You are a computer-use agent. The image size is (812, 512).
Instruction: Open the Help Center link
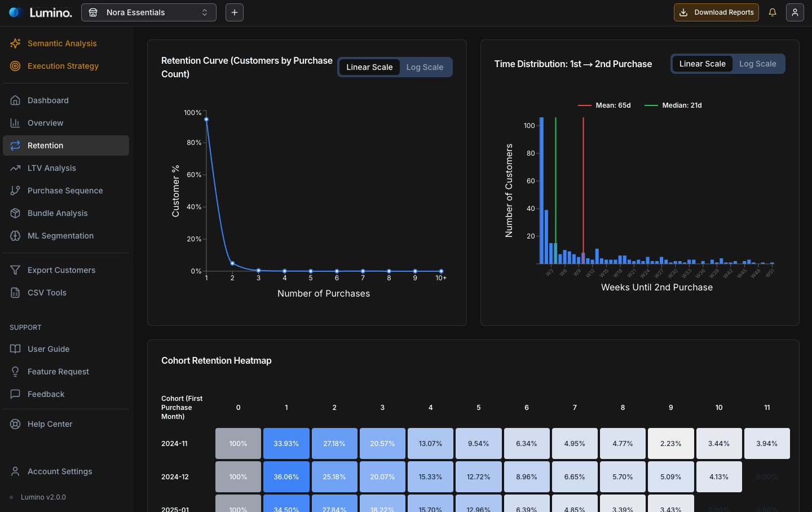(x=50, y=424)
